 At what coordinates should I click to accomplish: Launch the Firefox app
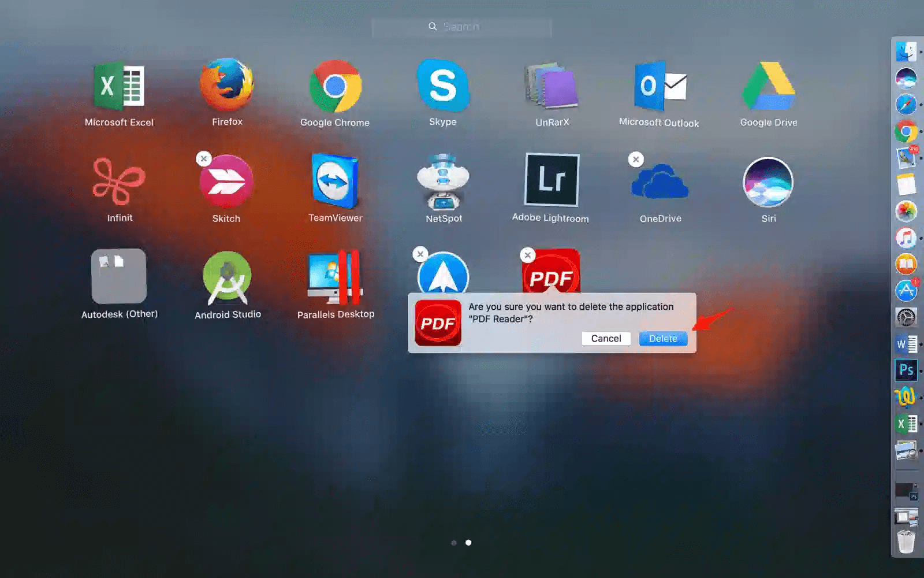pyautogui.click(x=227, y=84)
